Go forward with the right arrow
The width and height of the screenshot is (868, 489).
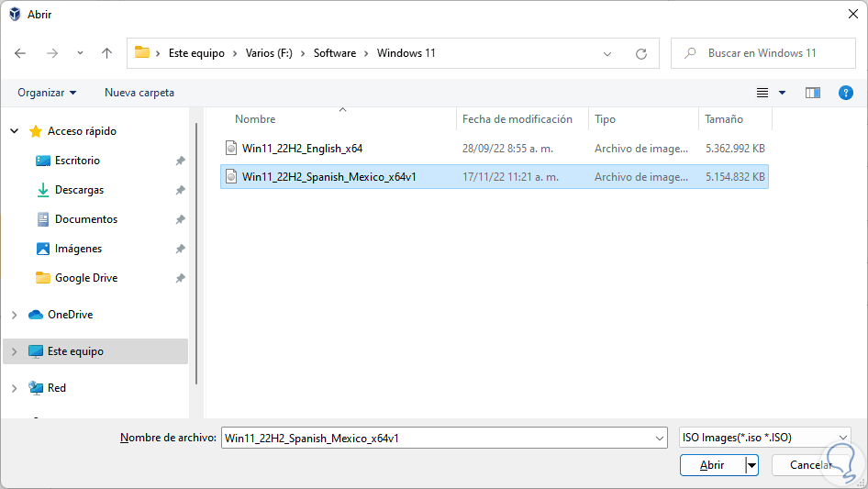[x=52, y=53]
